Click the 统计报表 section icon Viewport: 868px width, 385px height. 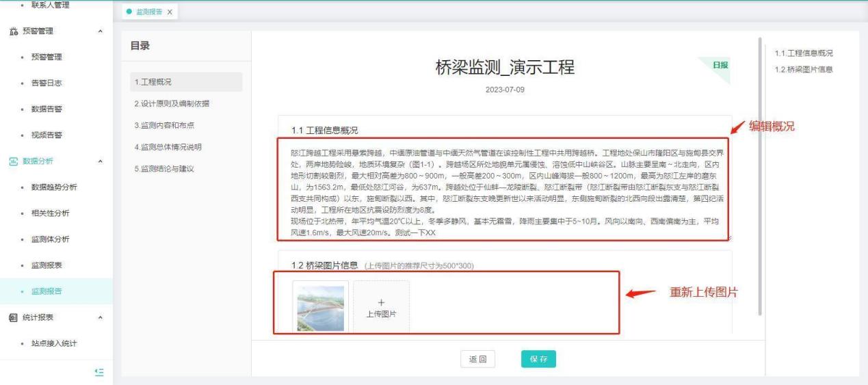point(13,317)
